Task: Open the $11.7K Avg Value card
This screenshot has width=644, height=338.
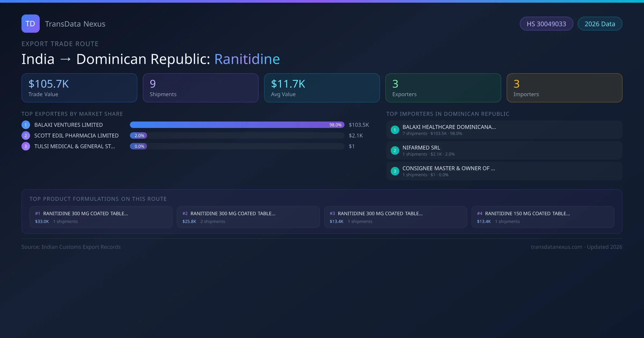Action: pos(322,88)
